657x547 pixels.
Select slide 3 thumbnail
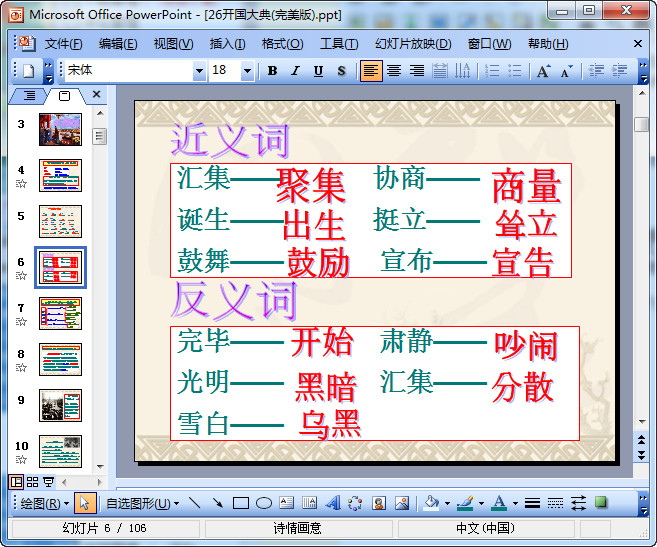click(x=60, y=130)
